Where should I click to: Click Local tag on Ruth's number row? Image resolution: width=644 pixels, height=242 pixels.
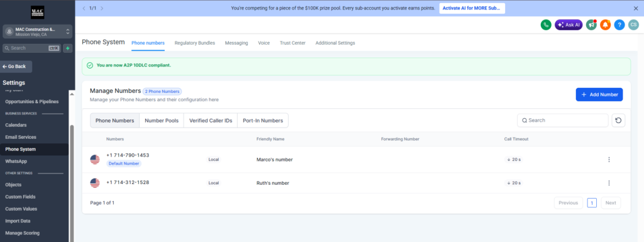point(214,183)
